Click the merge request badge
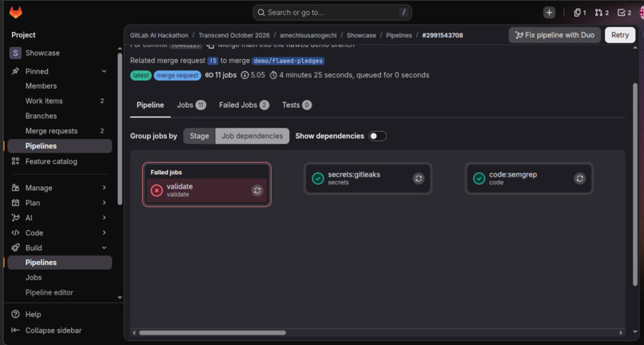The width and height of the screenshot is (644, 345). (x=177, y=76)
